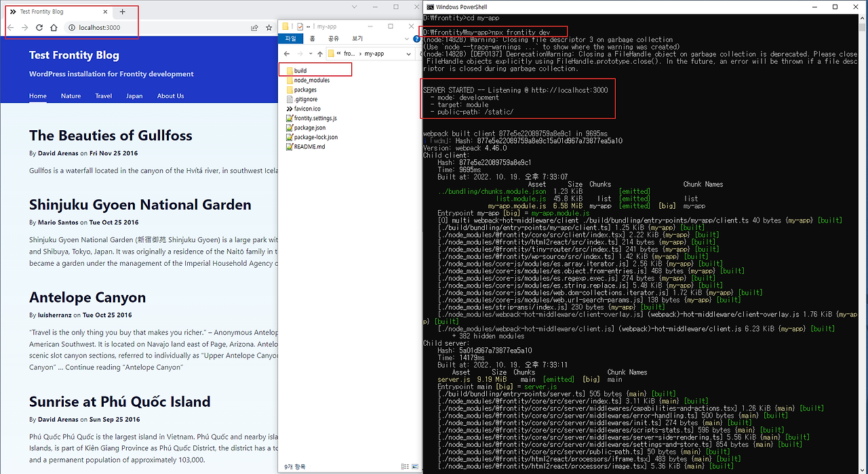This screenshot has width=868, height=474.
Task: Open the Travel menu item
Action: point(104,96)
